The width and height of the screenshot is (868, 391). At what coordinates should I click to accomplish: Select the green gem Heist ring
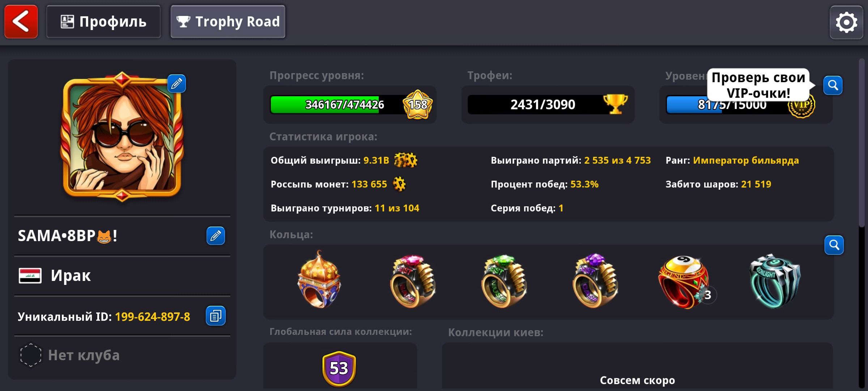pyautogui.click(x=504, y=281)
